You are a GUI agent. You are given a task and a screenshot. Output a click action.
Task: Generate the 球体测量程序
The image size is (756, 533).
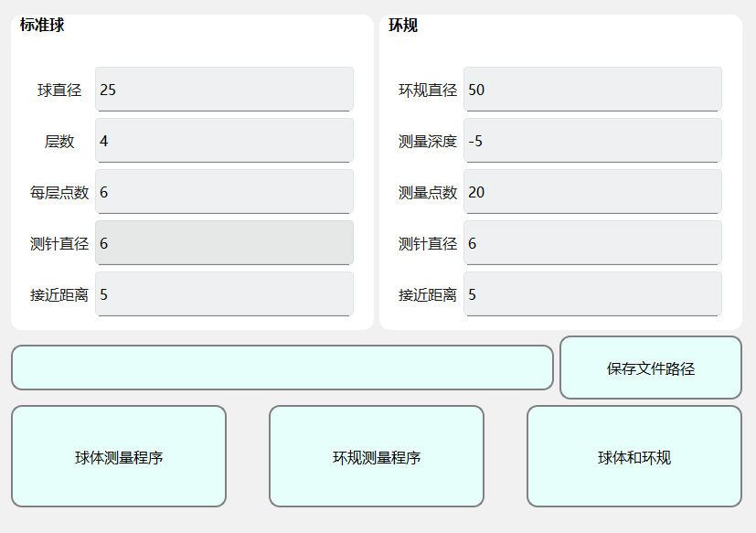click(x=119, y=456)
